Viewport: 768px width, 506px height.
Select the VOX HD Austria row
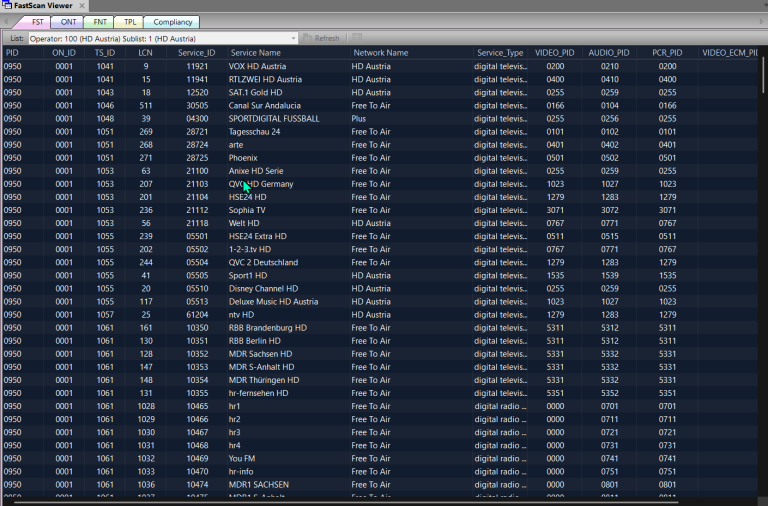click(x=380, y=66)
